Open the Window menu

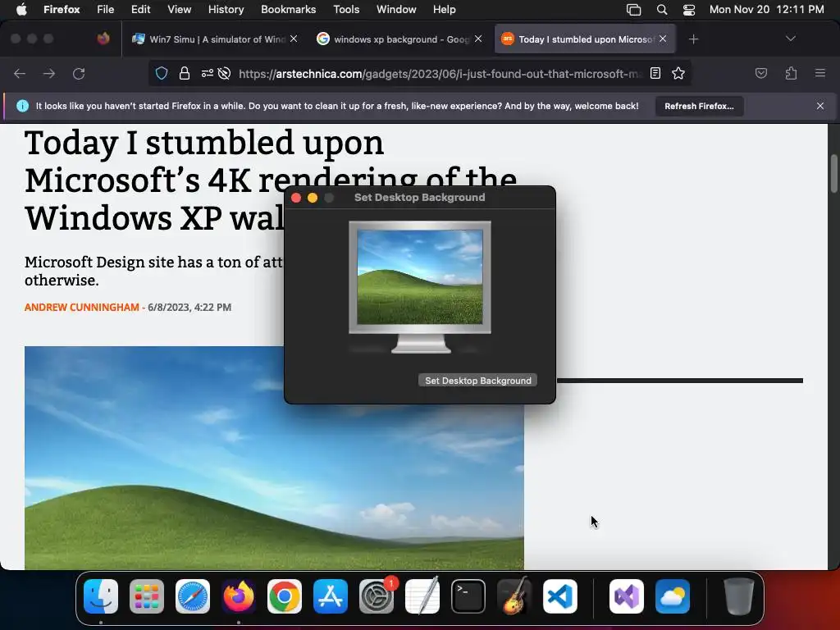(396, 9)
